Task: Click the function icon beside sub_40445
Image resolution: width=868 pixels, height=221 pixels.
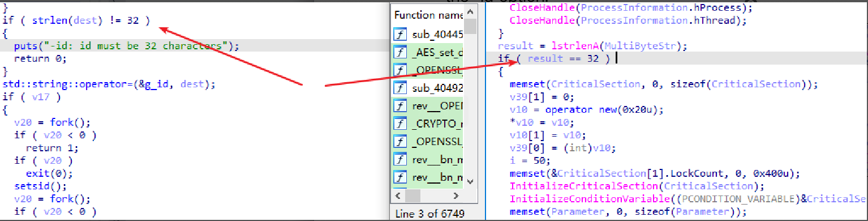Action: [399, 35]
